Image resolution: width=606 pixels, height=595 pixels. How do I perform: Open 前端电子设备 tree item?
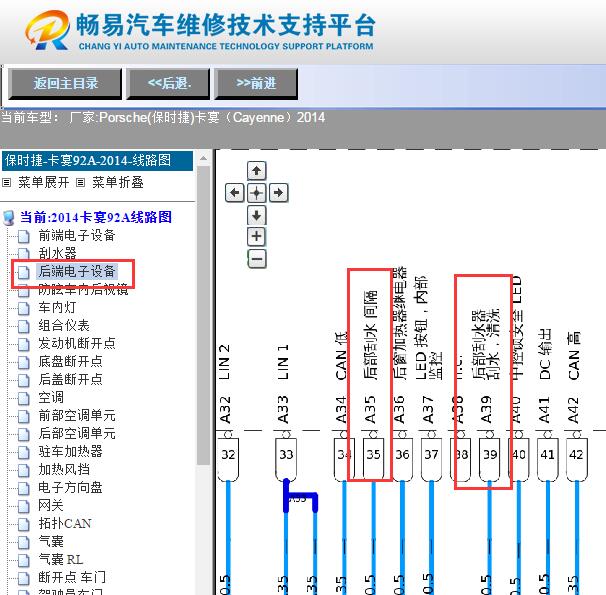click(x=77, y=235)
